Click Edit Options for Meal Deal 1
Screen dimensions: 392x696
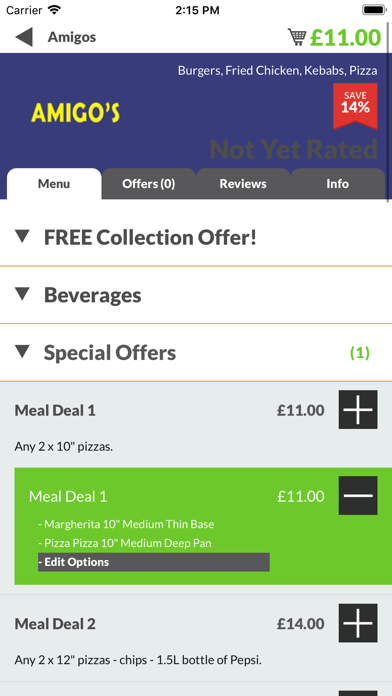[154, 562]
